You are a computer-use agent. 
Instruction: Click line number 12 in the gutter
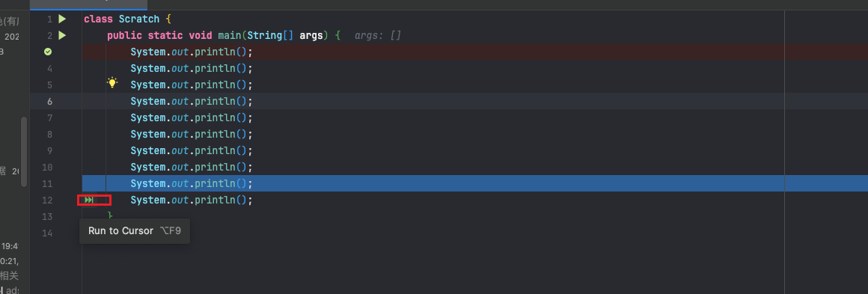[x=47, y=200]
